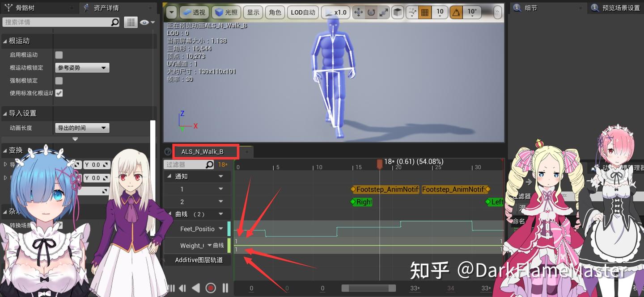Play the animation in reverse
Screen dimensions: 644x297
[x=196, y=288]
